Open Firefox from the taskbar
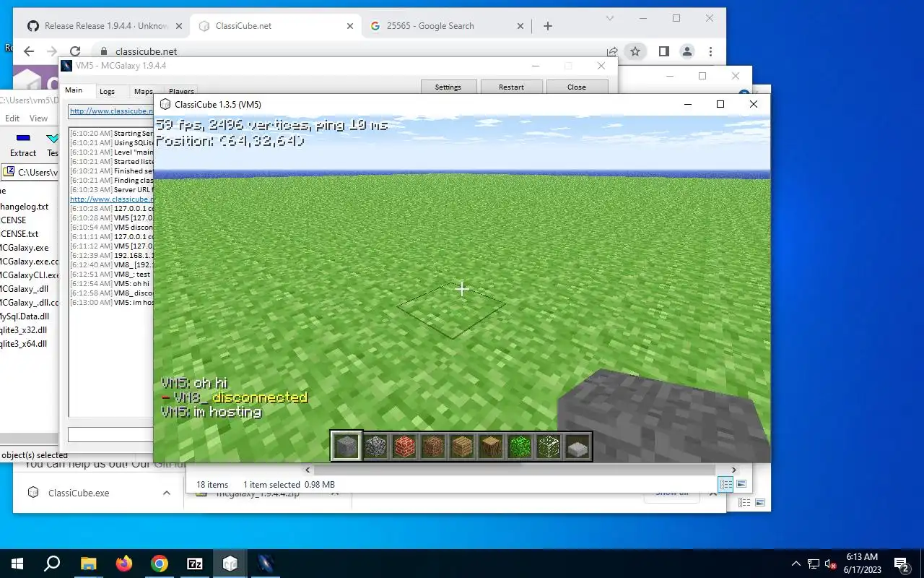 point(124,564)
